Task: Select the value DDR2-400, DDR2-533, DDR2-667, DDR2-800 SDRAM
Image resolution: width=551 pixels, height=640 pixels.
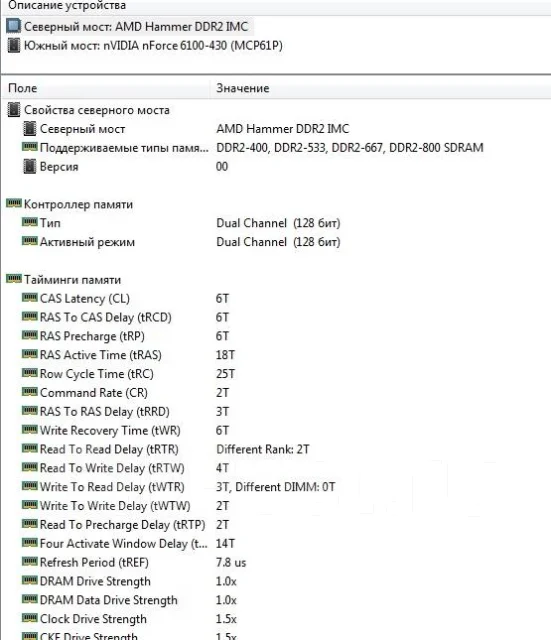Action: point(350,147)
